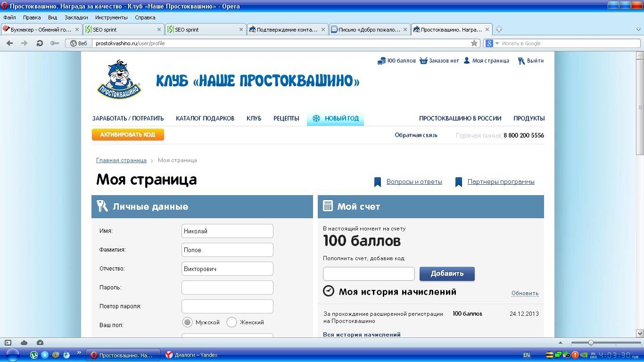Expand the closed tabs list arrow
The width and height of the screenshot is (644, 362).
(x=639, y=29)
